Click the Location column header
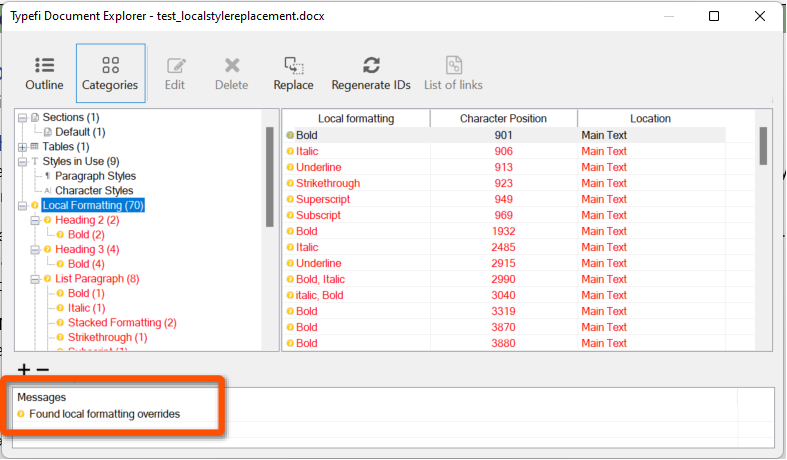787x460 pixels. coord(650,119)
